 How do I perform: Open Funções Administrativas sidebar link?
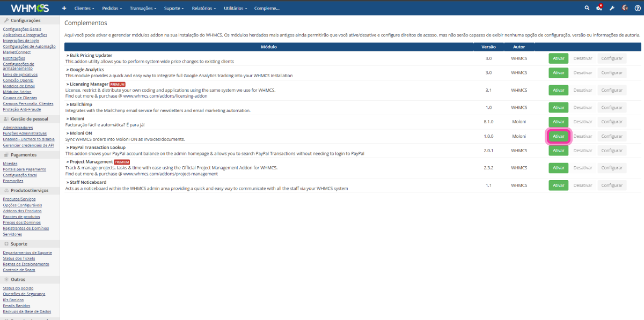(25, 133)
